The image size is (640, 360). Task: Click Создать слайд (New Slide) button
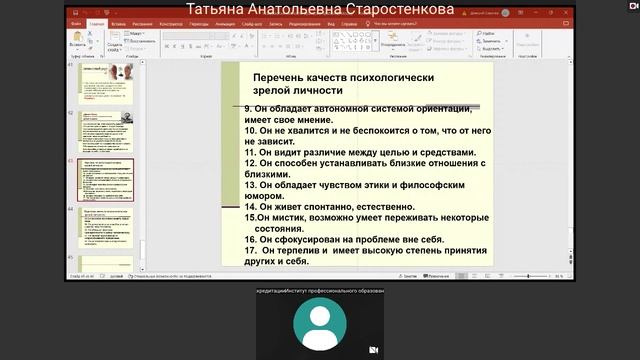[115, 41]
